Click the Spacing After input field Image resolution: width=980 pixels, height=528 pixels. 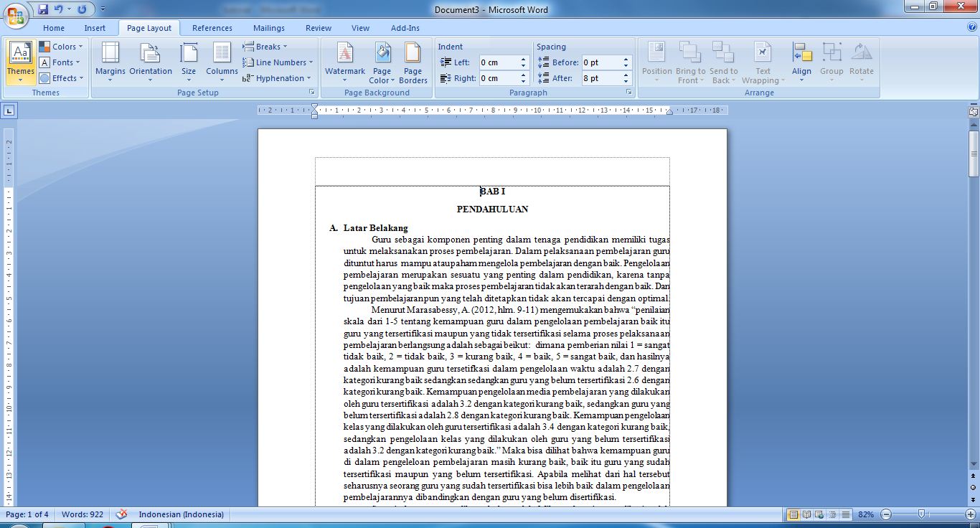(601, 78)
